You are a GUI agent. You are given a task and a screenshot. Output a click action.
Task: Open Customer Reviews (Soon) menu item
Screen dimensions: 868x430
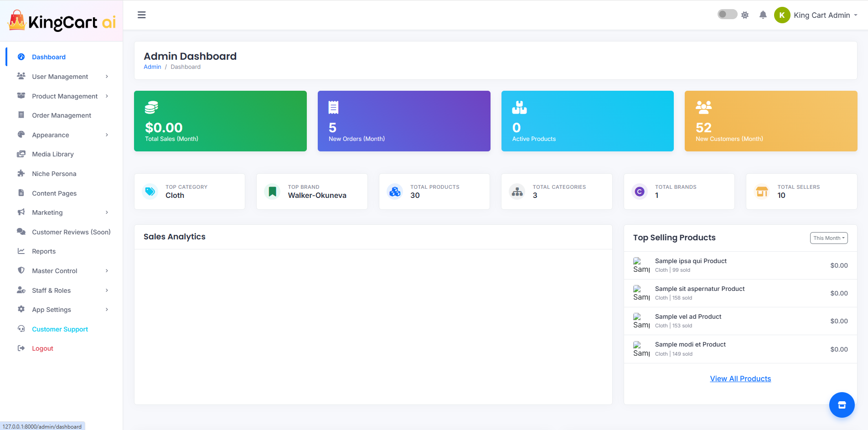pyautogui.click(x=71, y=232)
